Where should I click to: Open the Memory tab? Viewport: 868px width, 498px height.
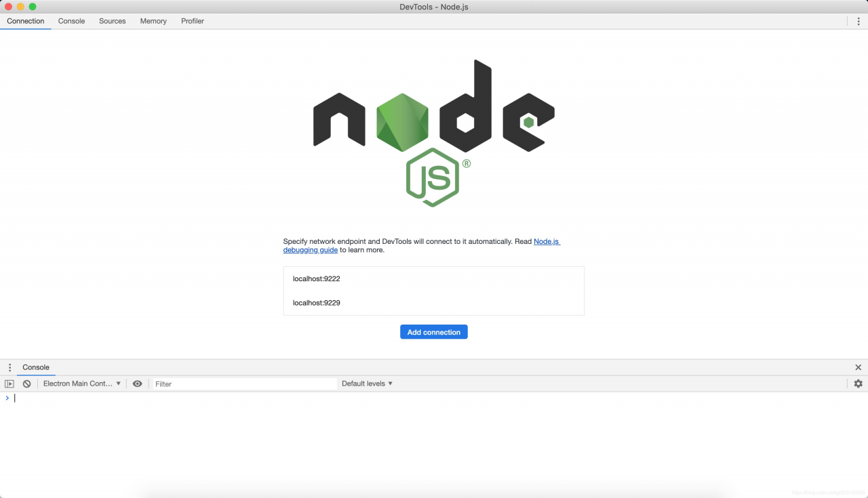153,21
